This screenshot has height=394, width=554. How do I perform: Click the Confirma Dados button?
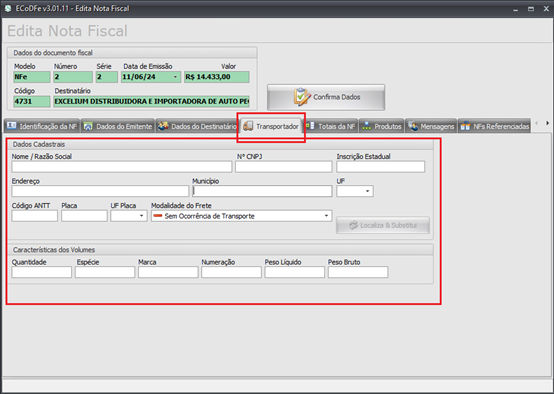coord(326,97)
